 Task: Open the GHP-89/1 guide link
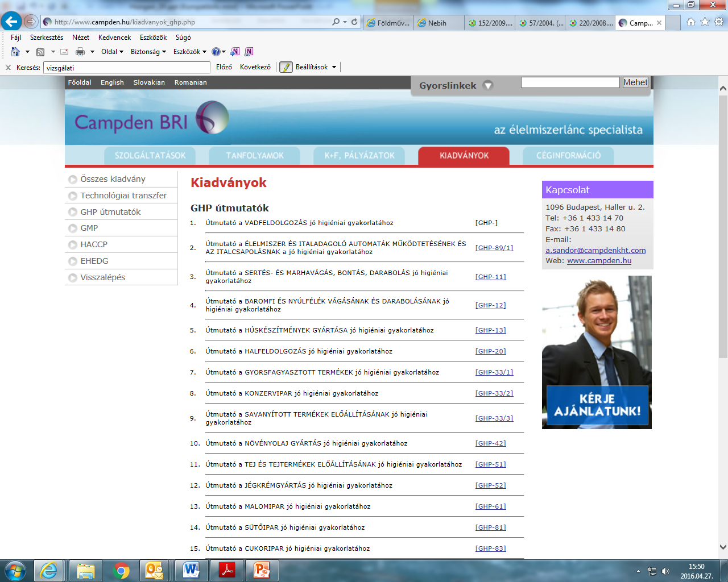point(494,248)
